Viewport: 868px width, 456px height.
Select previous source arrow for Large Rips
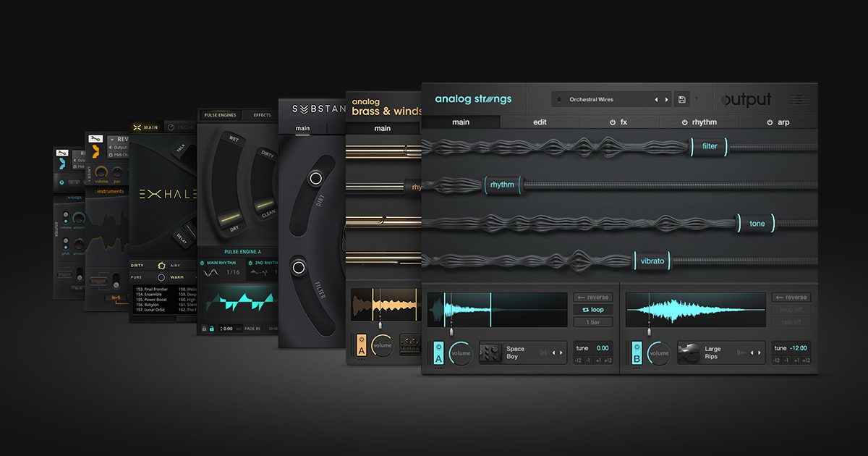751,352
